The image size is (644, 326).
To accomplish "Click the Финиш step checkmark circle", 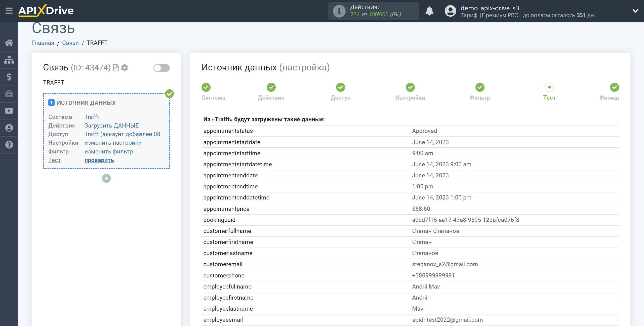I will 615,87.
